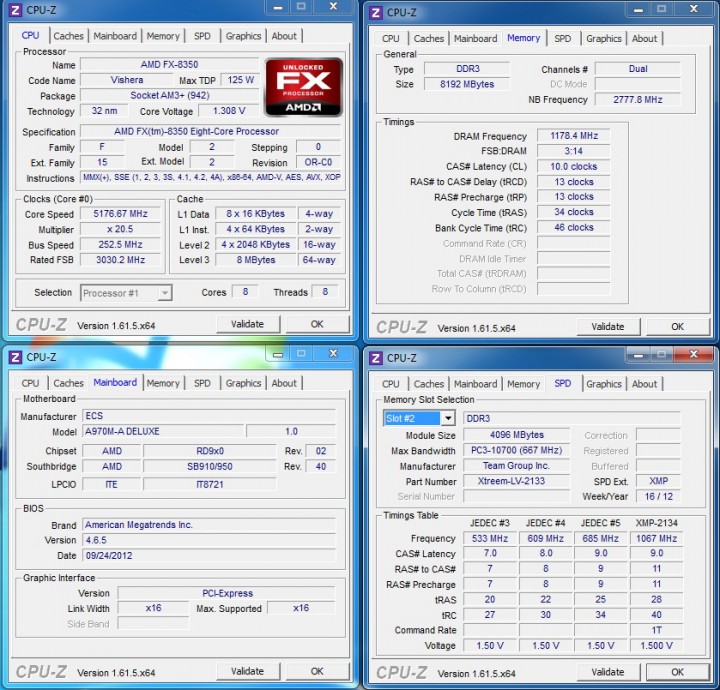Open Memory tab in the Mainboard window
This screenshot has height=690, width=720.
click(x=163, y=383)
